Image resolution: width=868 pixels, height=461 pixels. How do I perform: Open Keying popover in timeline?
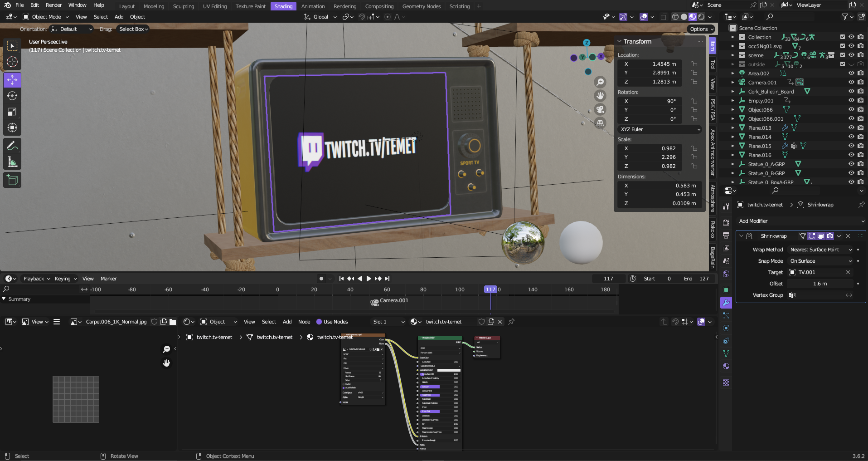tap(66, 279)
